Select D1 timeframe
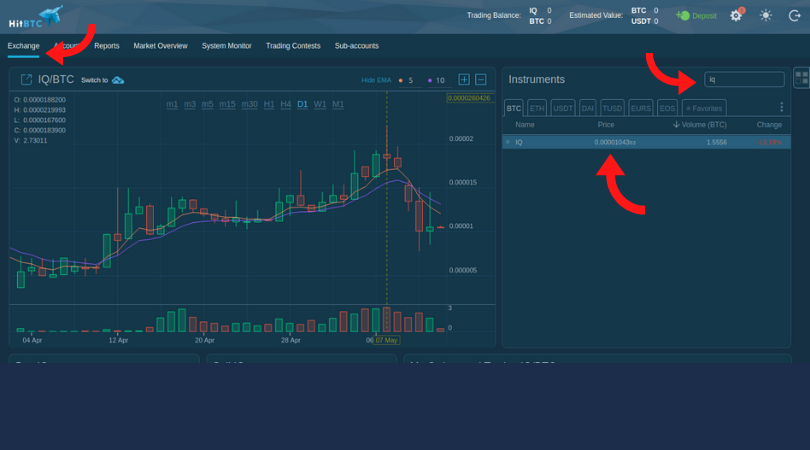Screen dimensions: 810x450 pos(302,104)
